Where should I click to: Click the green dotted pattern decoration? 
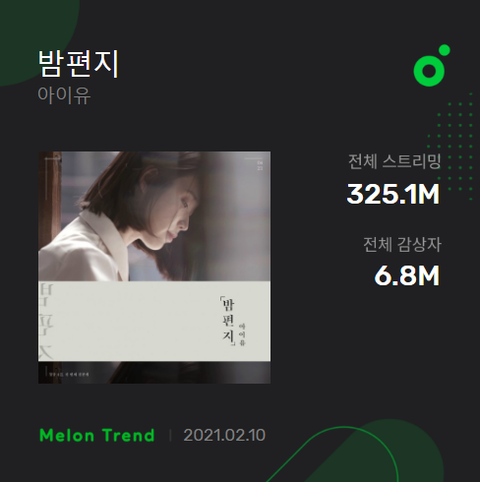(x=450, y=147)
